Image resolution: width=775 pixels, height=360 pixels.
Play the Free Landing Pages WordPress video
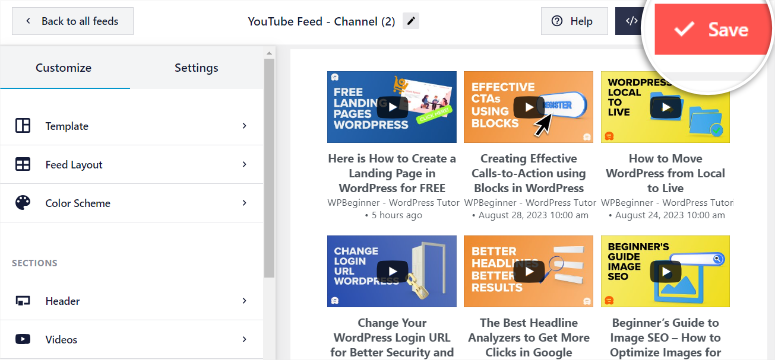click(x=392, y=107)
